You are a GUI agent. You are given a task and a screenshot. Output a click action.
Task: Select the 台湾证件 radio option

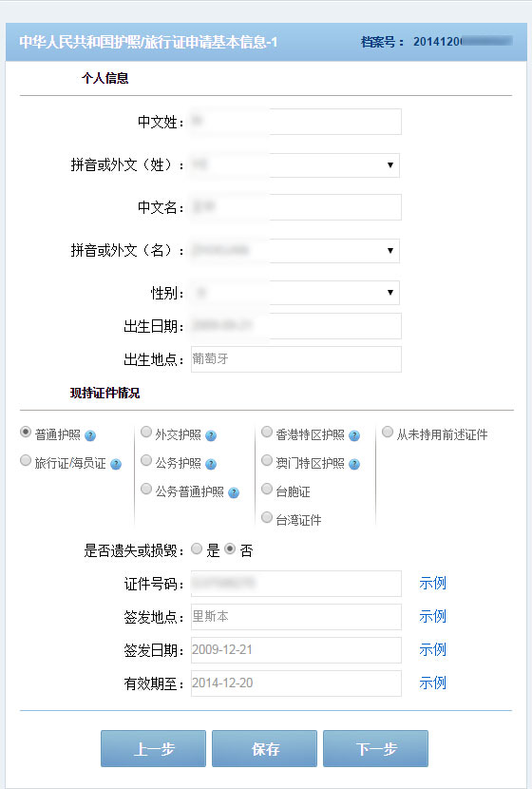[x=267, y=517]
